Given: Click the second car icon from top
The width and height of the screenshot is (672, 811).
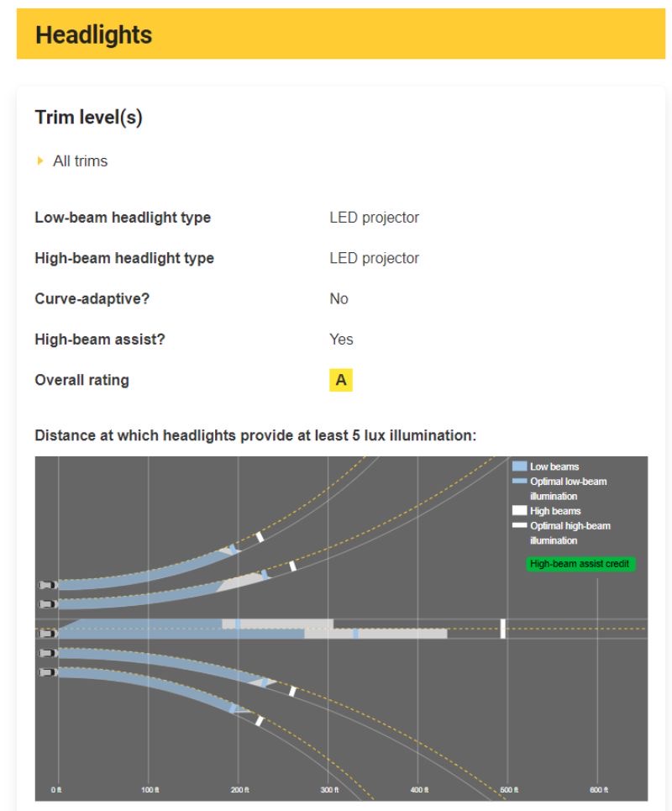Looking at the screenshot, I should click(47, 604).
